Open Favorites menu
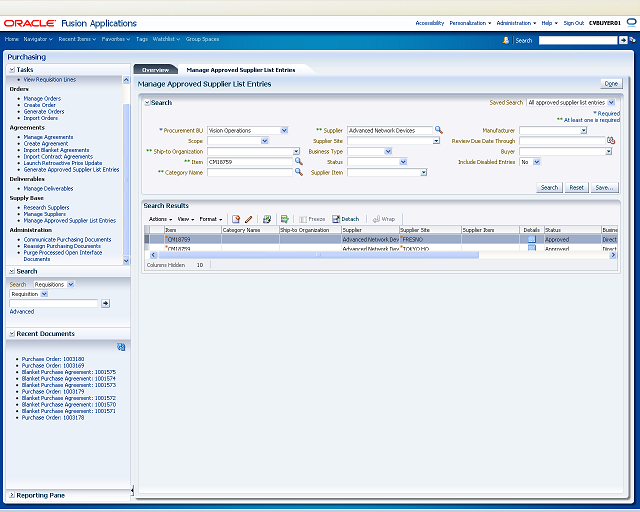The image size is (640, 512). (x=116, y=39)
